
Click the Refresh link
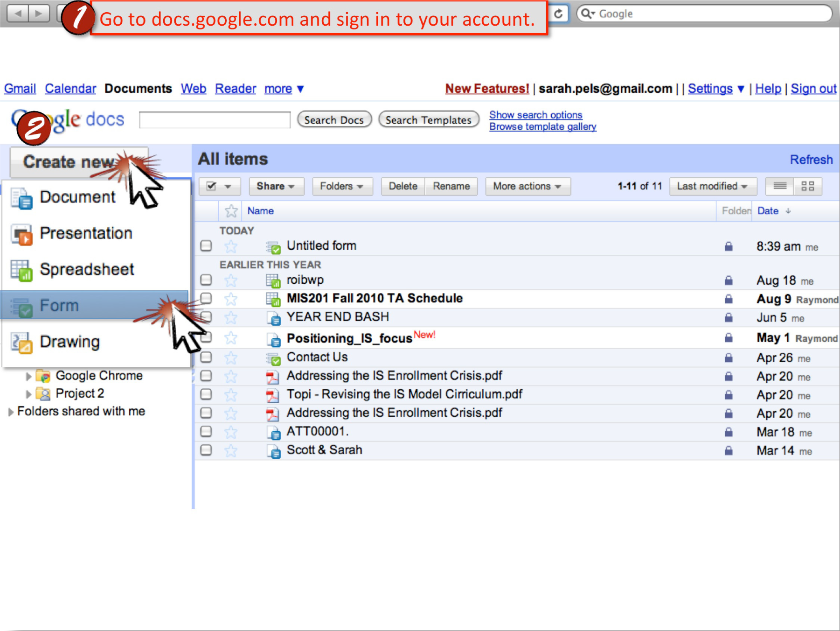[x=811, y=160]
